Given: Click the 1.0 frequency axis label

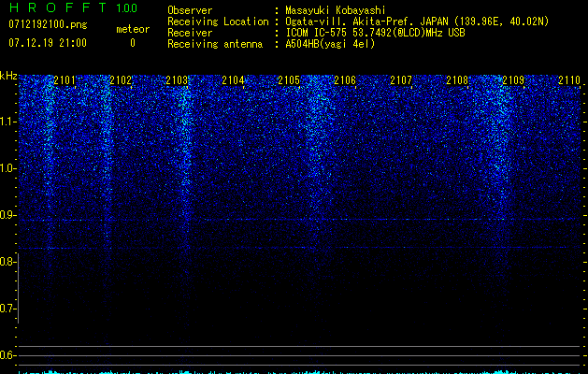Looking at the screenshot, I should (x=7, y=168).
